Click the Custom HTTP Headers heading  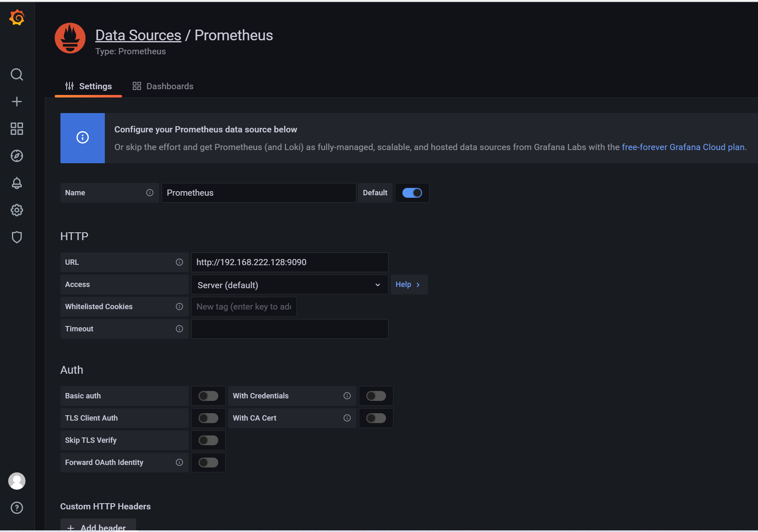point(106,507)
